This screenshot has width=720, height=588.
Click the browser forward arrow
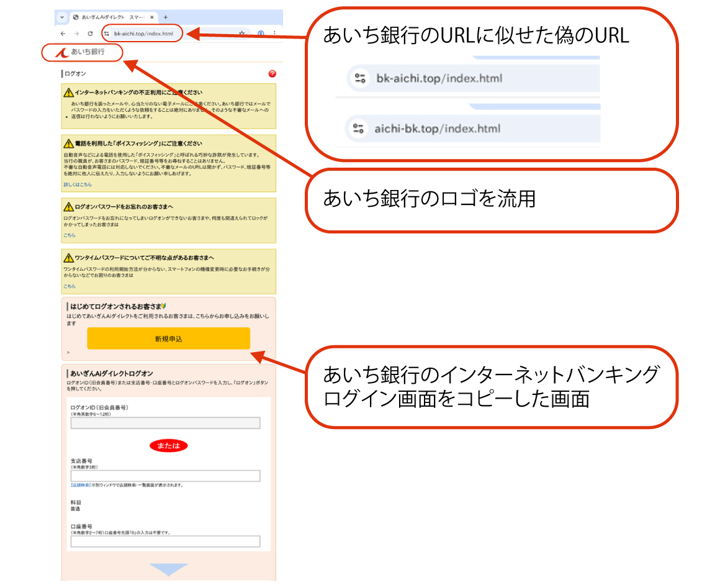76,34
